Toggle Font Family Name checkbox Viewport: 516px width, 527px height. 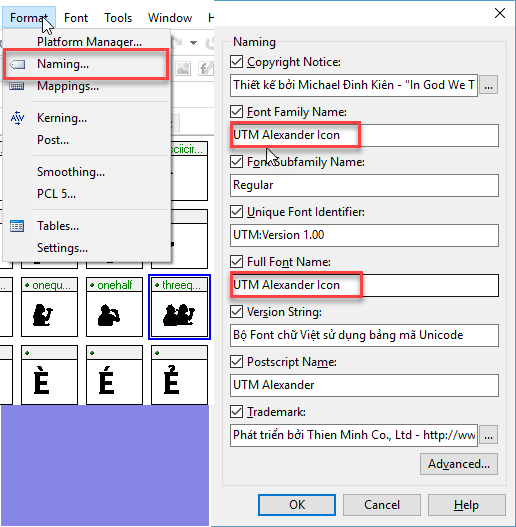(x=237, y=112)
